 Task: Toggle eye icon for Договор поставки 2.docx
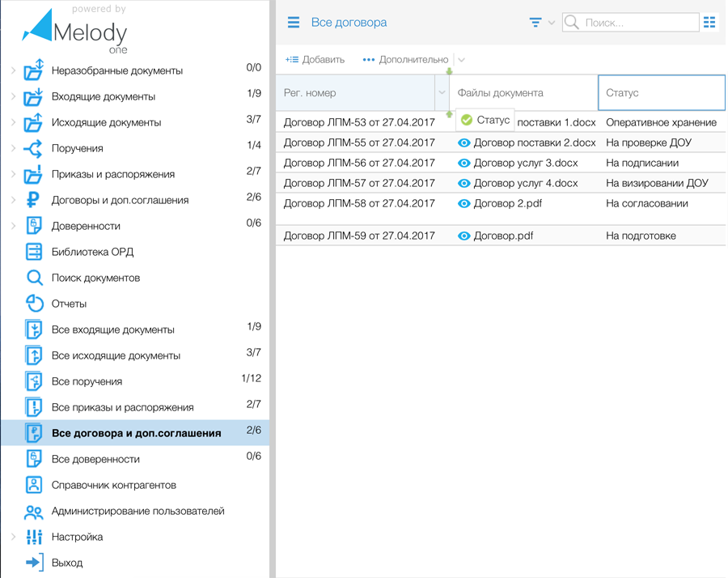[464, 142]
